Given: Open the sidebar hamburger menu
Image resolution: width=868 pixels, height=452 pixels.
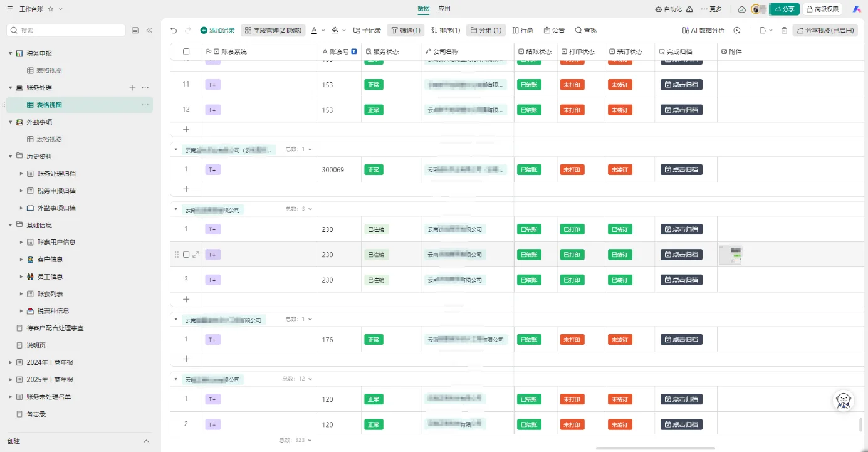Looking at the screenshot, I should [x=9, y=9].
